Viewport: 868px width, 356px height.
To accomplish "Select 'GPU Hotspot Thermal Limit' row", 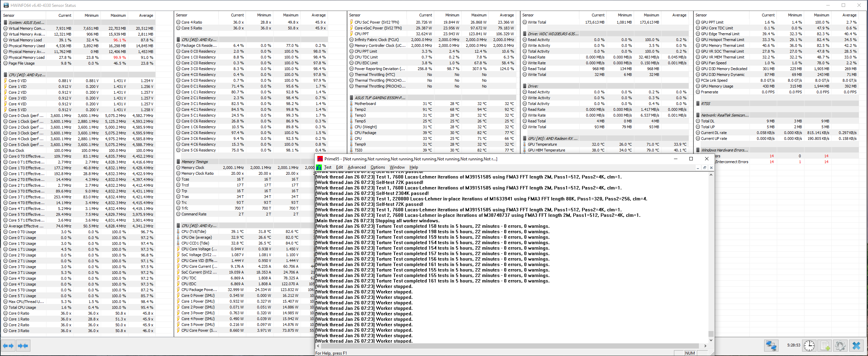I will 777,40.
